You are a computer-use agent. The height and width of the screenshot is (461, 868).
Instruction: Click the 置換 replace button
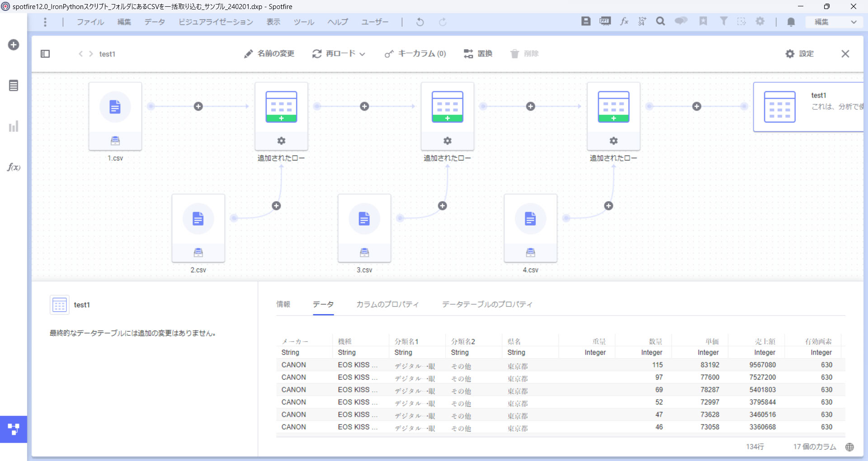478,54
